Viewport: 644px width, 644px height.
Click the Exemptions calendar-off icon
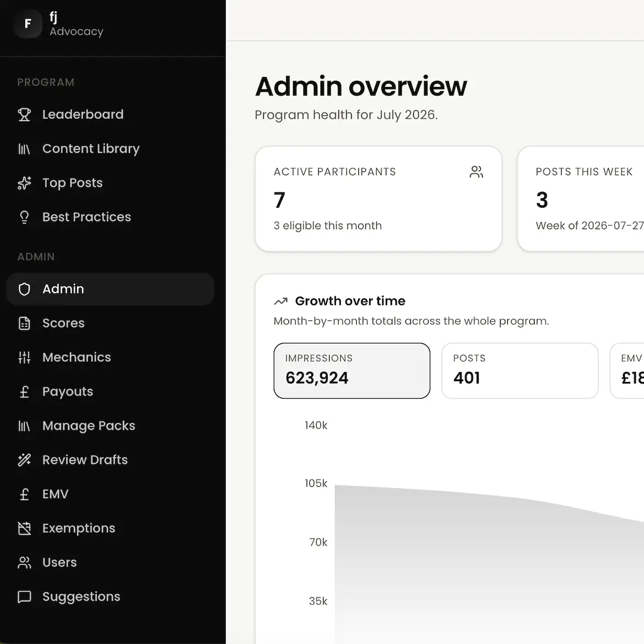[x=24, y=528]
